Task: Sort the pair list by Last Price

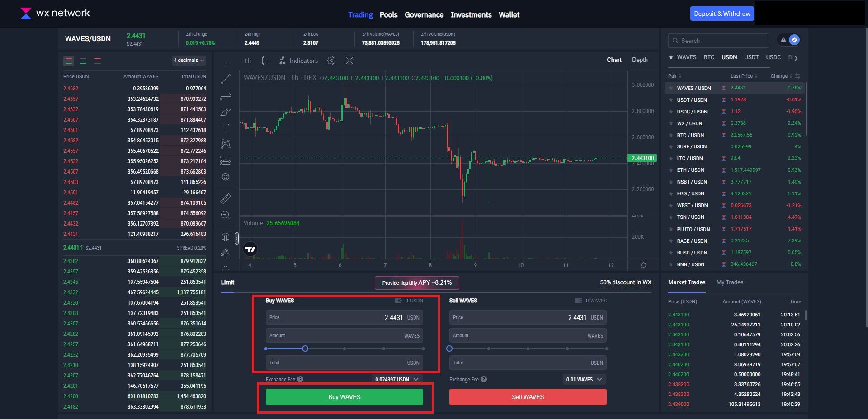Action: pos(744,76)
